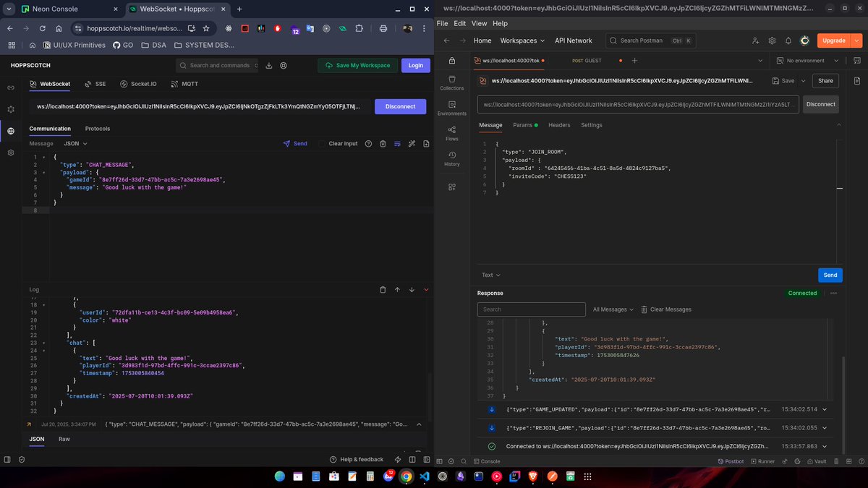Open JSON content type dropdown in Hoppscotch

click(76, 144)
